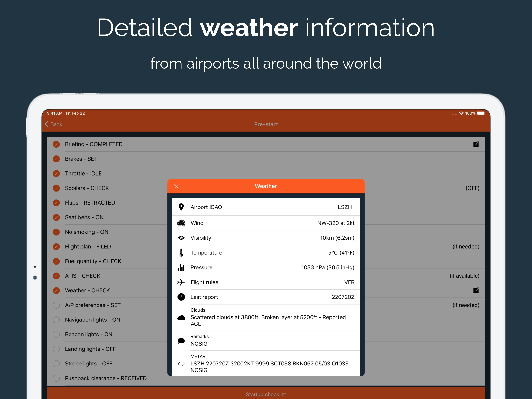Tap the clock icon for Last report

pos(181,297)
